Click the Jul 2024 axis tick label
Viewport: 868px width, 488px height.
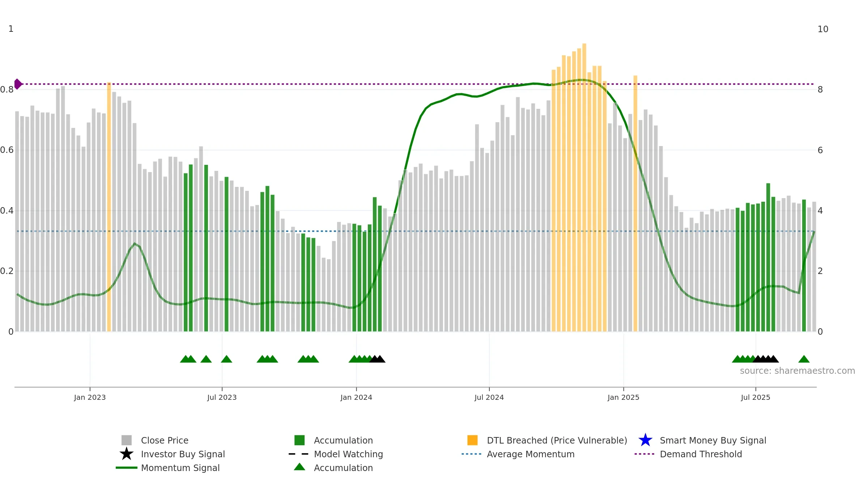489,397
